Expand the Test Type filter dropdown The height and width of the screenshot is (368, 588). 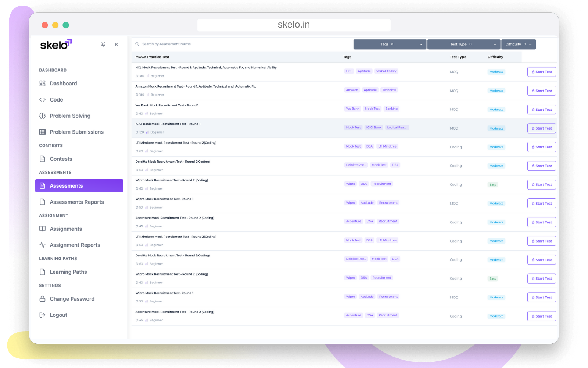click(463, 44)
